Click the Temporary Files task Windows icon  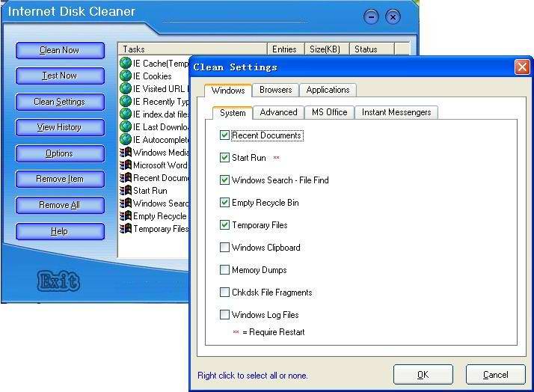(x=126, y=229)
